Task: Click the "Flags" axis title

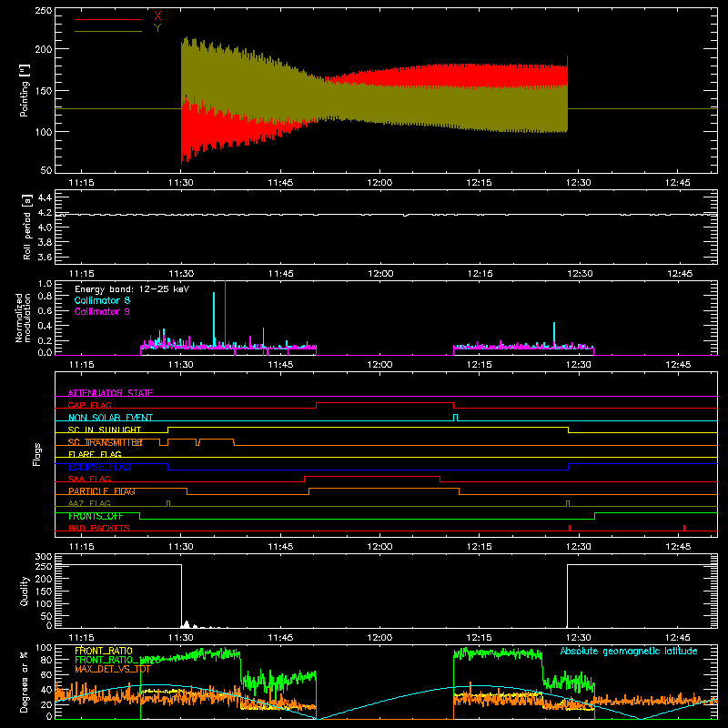Action: click(x=36, y=454)
